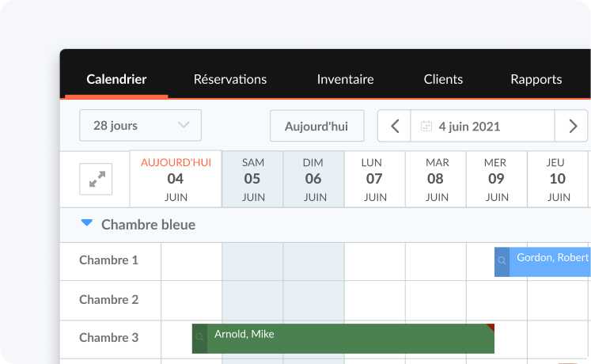Screen dimensions: 591x364
Task: Click the Chambre 2 row label
Action: 109,300
